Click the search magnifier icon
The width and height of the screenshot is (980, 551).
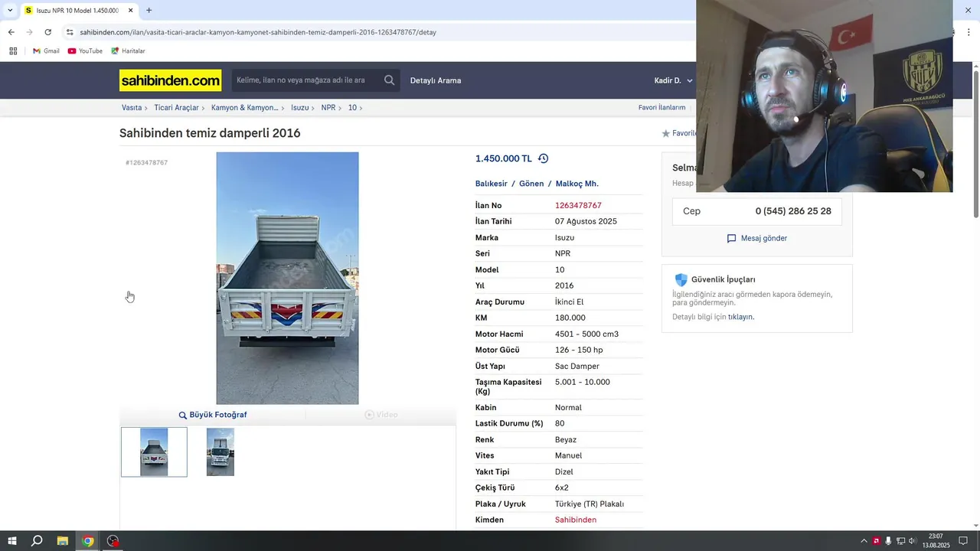[x=389, y=80]
